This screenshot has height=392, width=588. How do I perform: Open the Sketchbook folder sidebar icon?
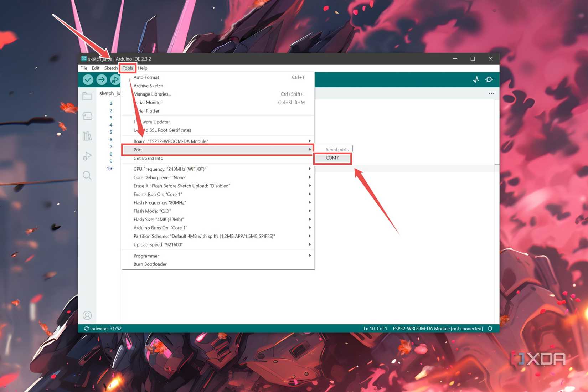[87, 96]
